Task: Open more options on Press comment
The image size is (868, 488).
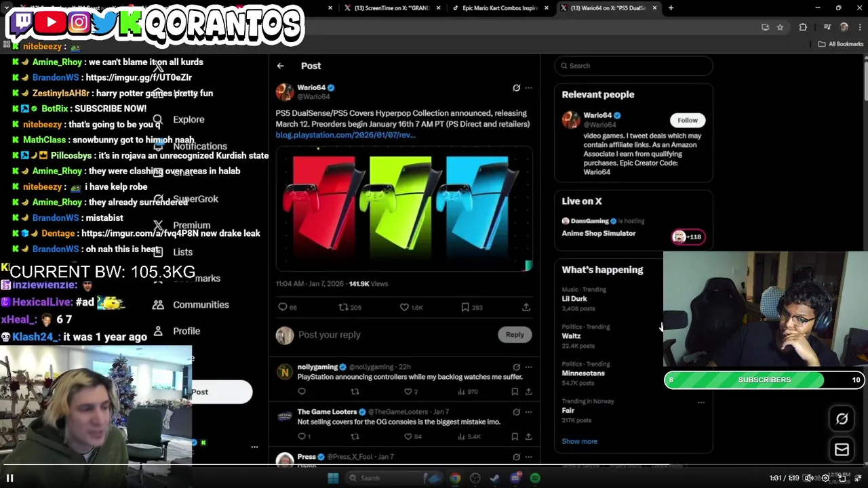Action: 528,457
